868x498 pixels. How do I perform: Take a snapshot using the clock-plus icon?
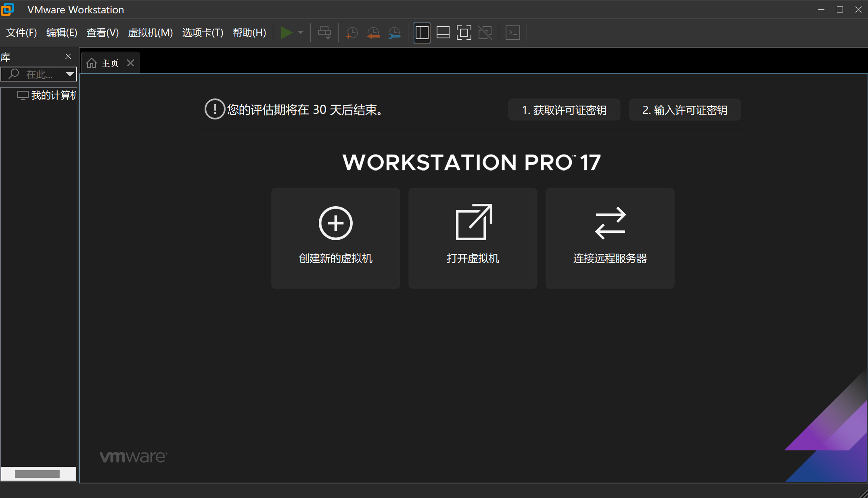click(x=352, y=33)
